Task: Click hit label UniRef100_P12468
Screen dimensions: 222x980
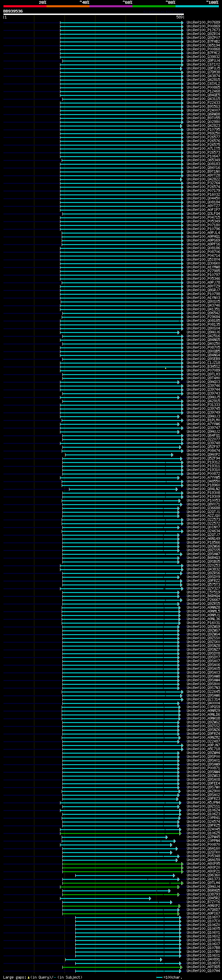Action: (203, 91)
